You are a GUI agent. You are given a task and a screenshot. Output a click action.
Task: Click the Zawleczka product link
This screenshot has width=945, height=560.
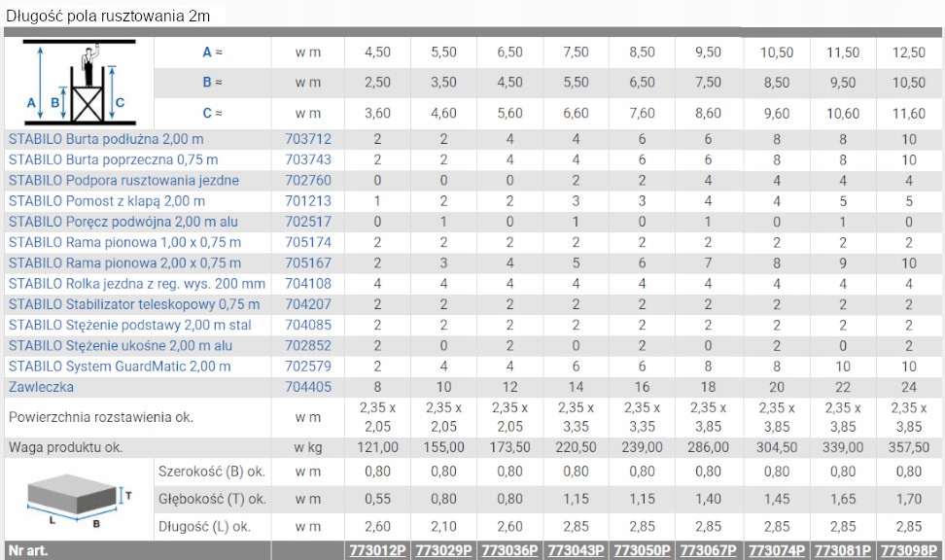pyautogui.click(x=41, y=387)
